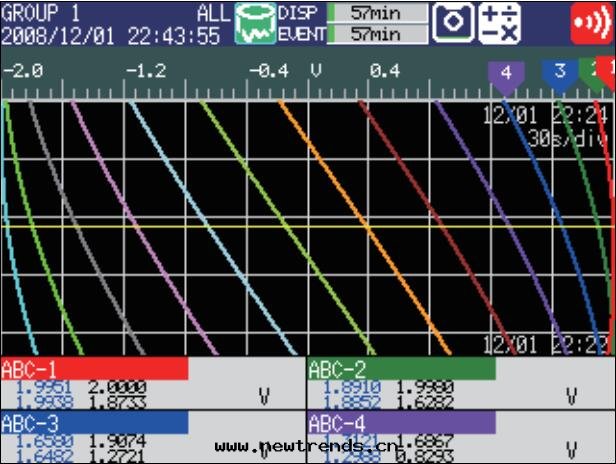Click the yellow horizontal cursor line
This screenshot has width=616, height=464.
coord(306,227)
